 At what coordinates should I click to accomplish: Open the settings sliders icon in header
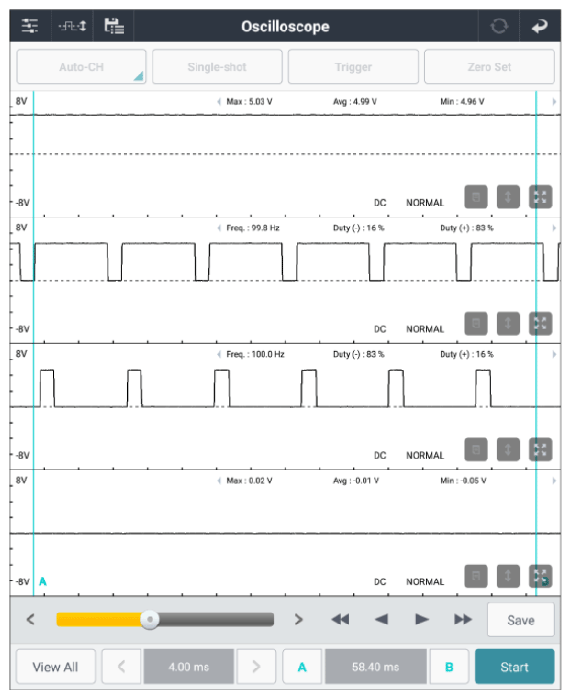30,26
